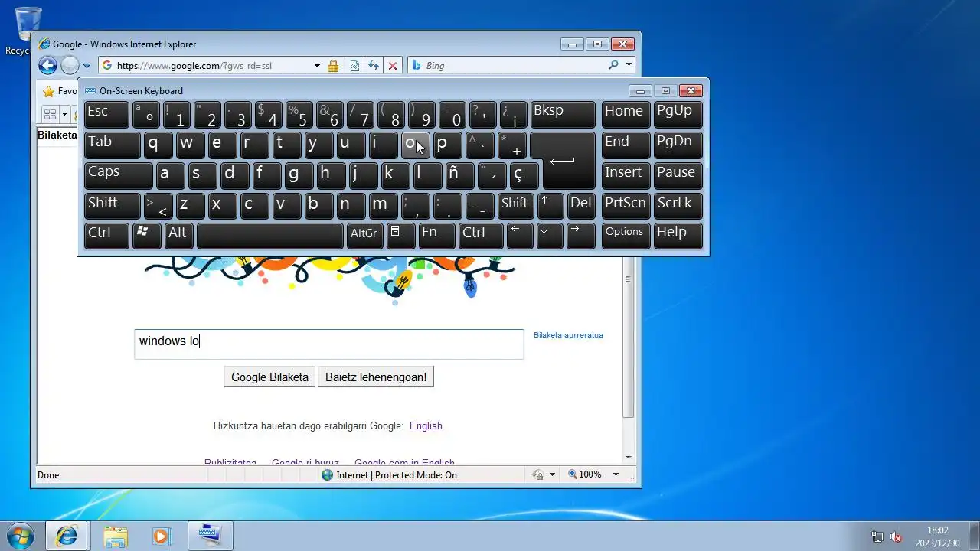Screen dimensions: 980x551
Task: Click the Help key on keyboard
Action: (x=677, y=235)
